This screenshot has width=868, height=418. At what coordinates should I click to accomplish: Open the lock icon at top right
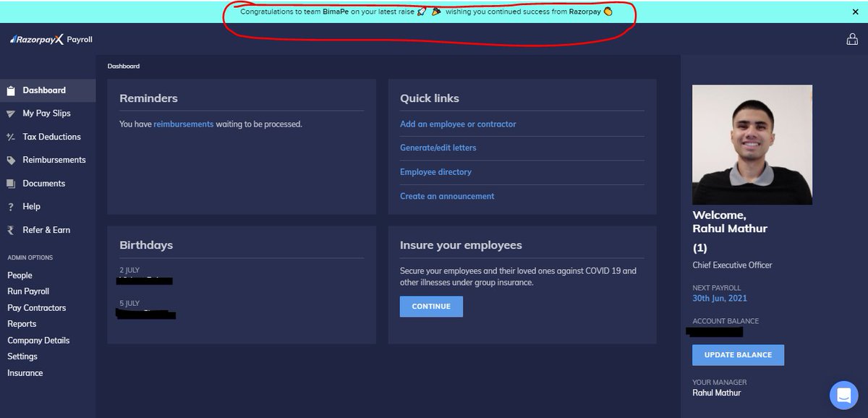(x=852, y=40)
